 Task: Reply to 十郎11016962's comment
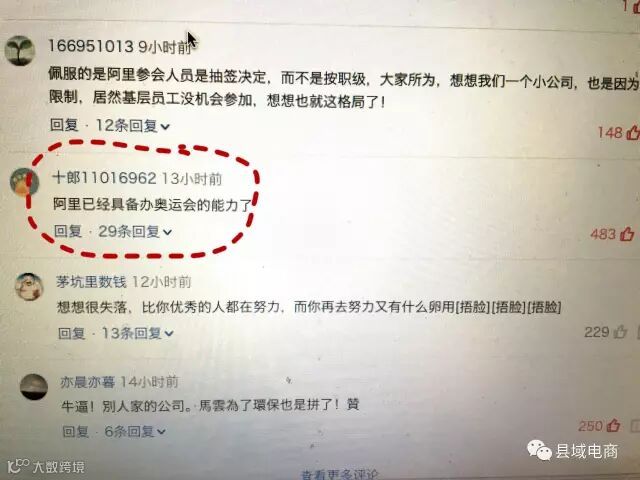tap(68, 231)
